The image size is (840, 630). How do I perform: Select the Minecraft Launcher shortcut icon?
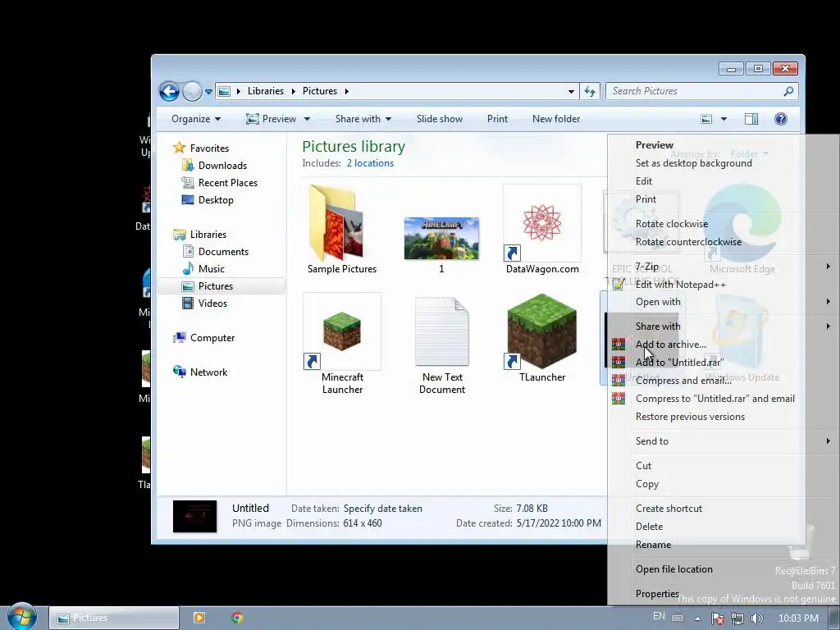tap(342, 331)
